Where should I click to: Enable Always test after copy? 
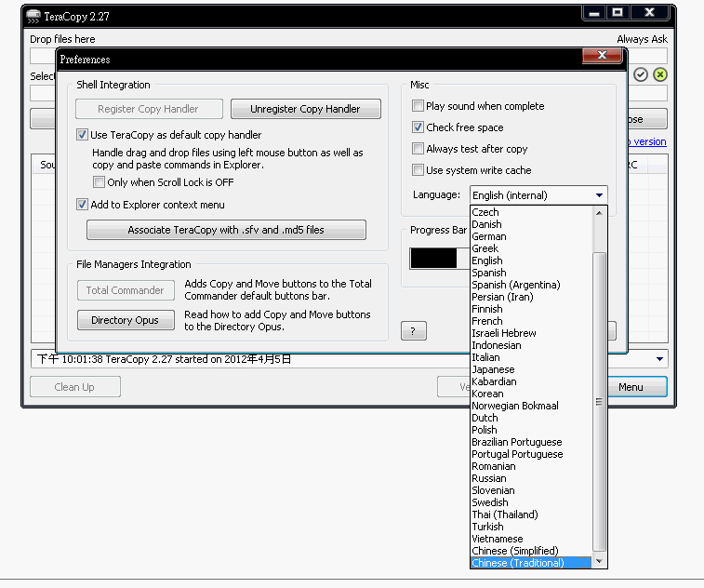pyautogui.click(x=418, y=149)
